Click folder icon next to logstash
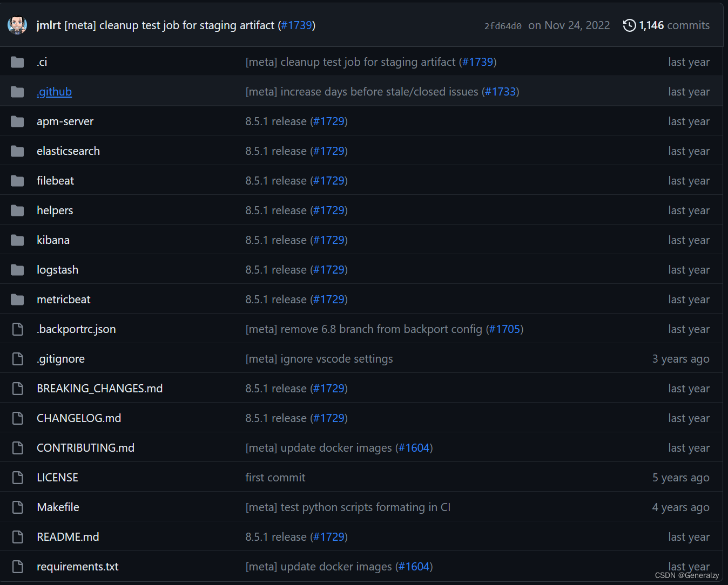The image size is (728, 585). (x=17, y=270)
